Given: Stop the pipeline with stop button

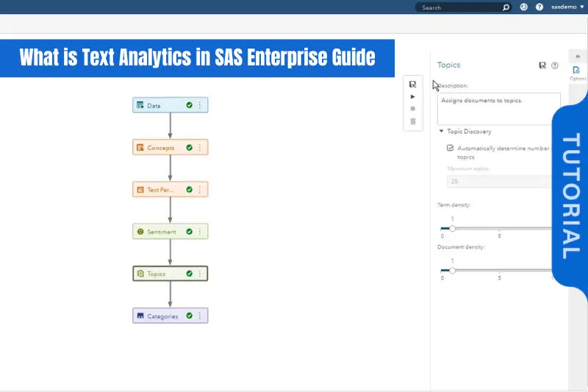Looking at the screenshot, I should point(413,109).
